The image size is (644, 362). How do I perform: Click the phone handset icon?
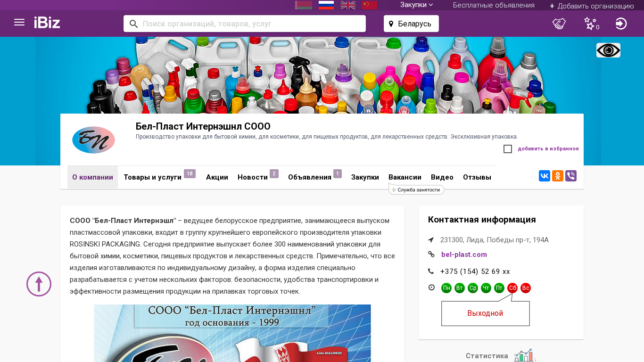point(431,271)
